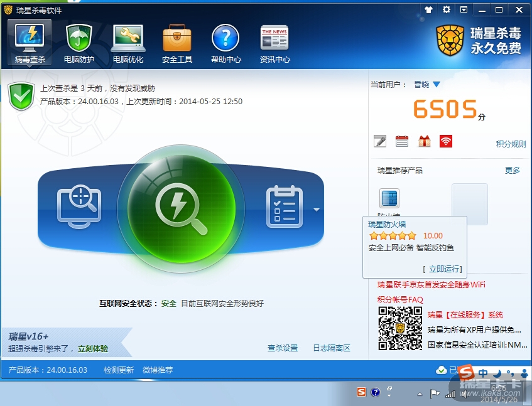Click the 6505 points score

[x=445, y=109]
